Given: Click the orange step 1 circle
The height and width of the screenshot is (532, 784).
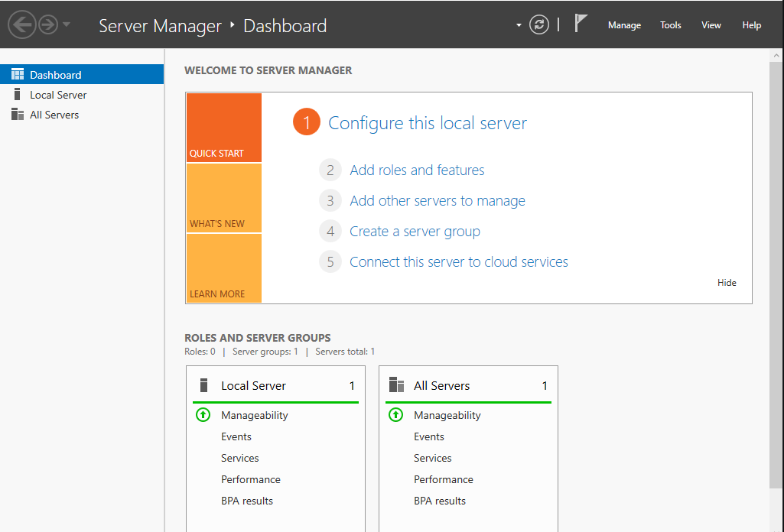Looking at the screenshot, I should coord(307,122).
